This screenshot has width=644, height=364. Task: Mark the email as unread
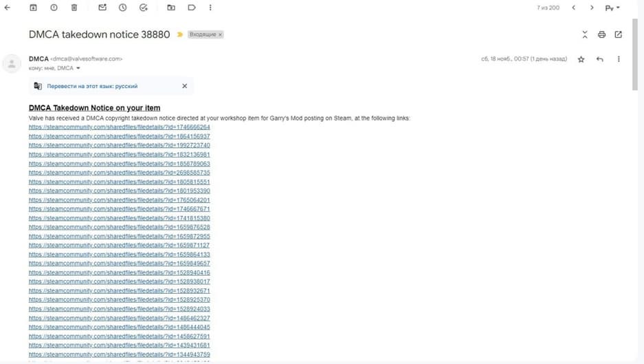(102, 8)
